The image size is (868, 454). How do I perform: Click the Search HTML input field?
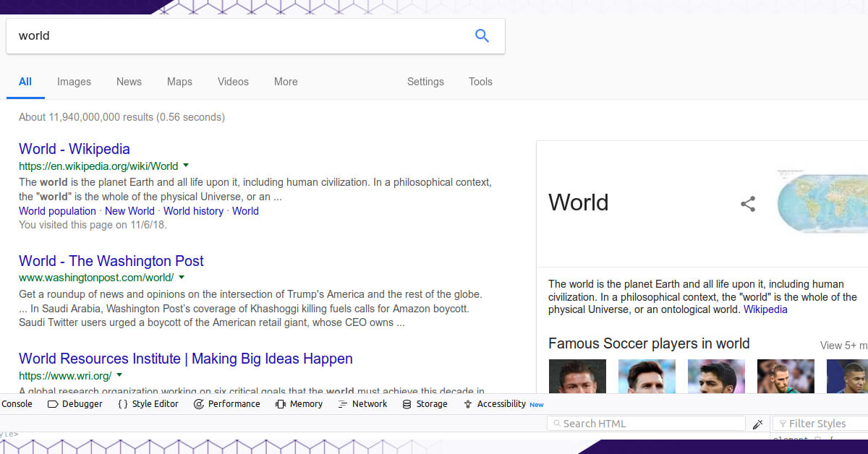coord(646,424)
